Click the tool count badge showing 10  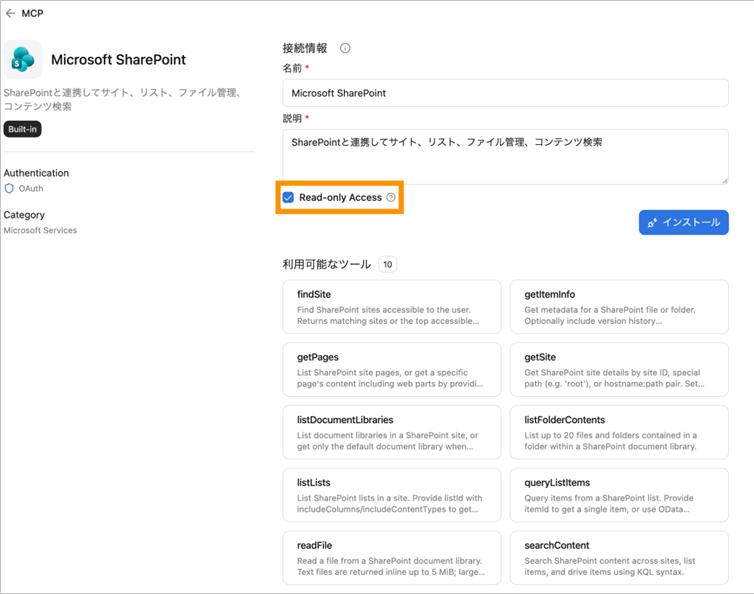pos(388,264)
